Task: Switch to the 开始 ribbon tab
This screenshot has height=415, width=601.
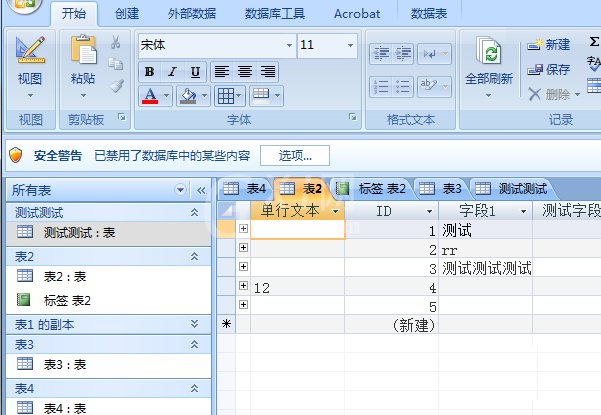Action: point(74,14)
